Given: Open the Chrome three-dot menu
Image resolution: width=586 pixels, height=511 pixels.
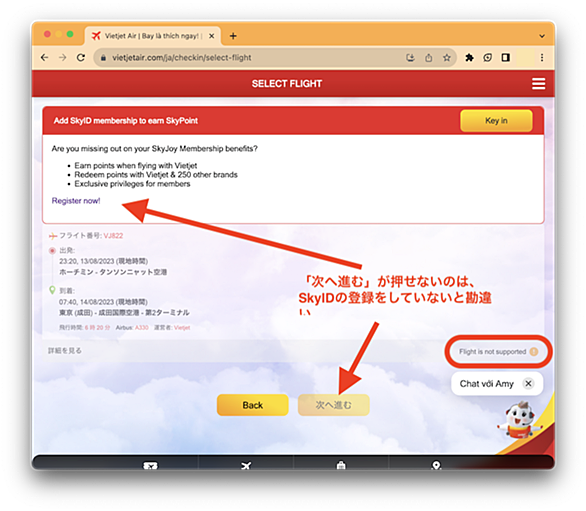Looking at the screenshot, I should tap(542, 58).
